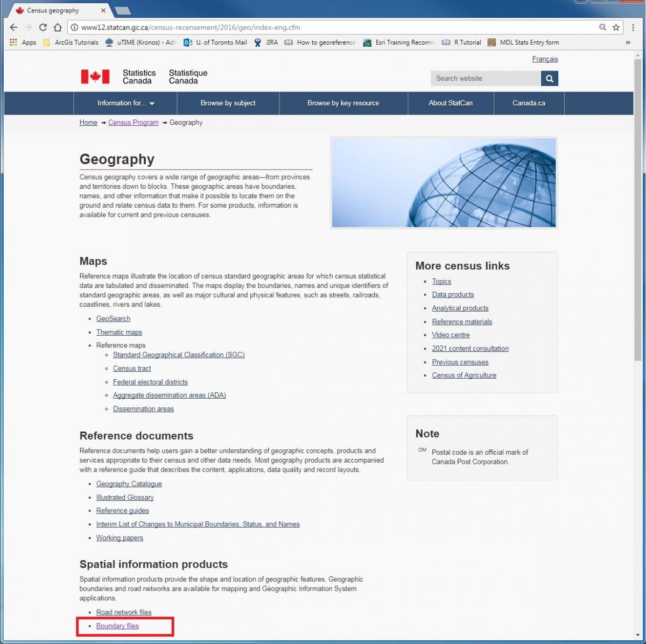Bookmark this page with star icon

click(616, 27)
